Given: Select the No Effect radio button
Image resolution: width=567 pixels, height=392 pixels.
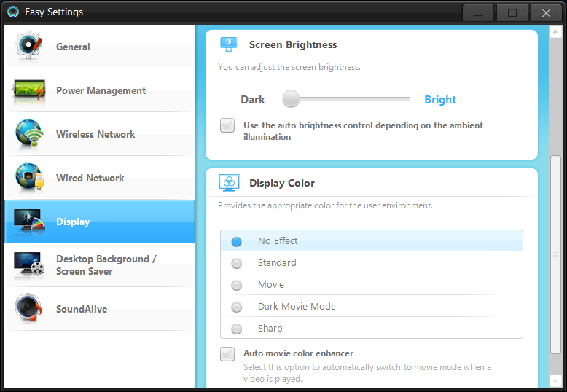Looking at the screenshot, I should coord(237,241).
